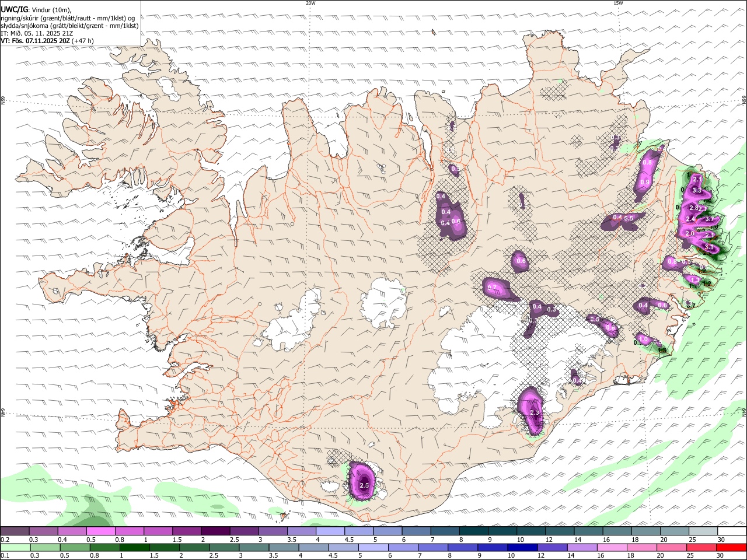The image size is (747, 560).
Task: Click the '(+47 h)' forecast offset text
Action: 83,41
